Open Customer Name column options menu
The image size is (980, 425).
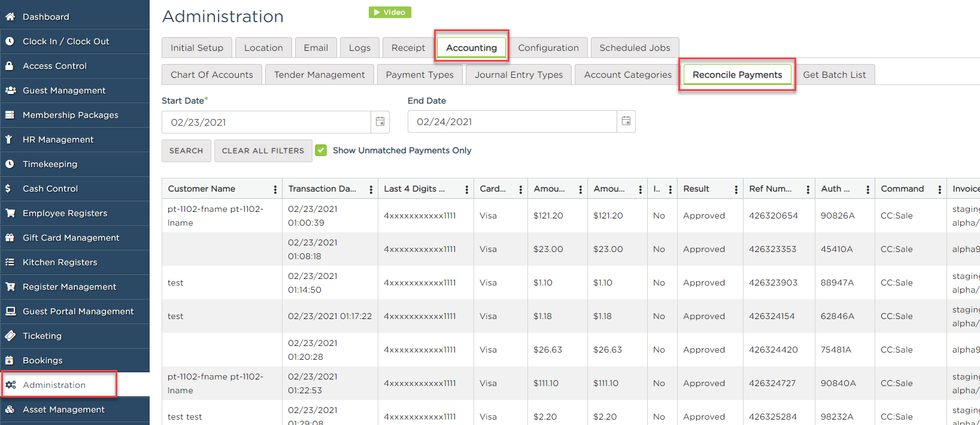(275, 189)
